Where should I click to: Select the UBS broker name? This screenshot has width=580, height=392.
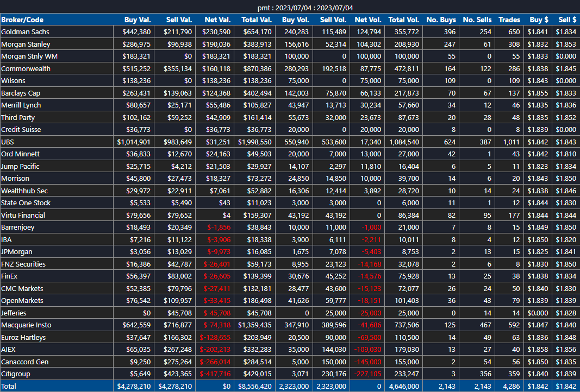click(x=8, y=142)
